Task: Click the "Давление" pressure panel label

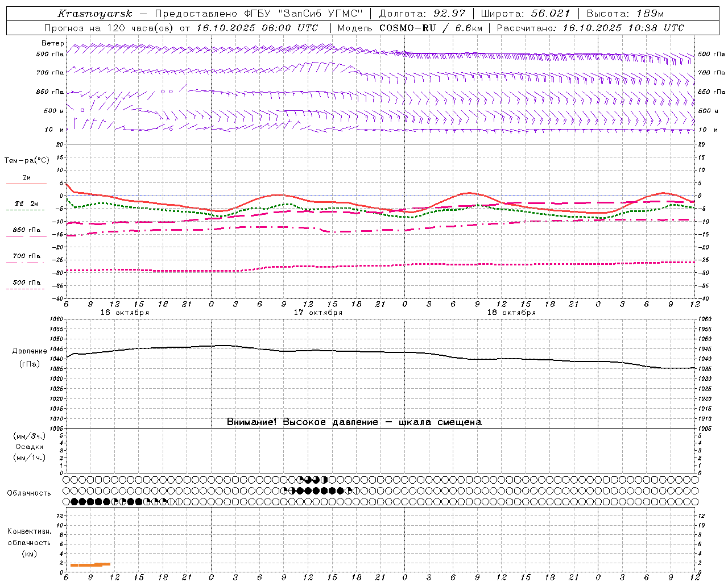Action: click(x=30, y=351)
